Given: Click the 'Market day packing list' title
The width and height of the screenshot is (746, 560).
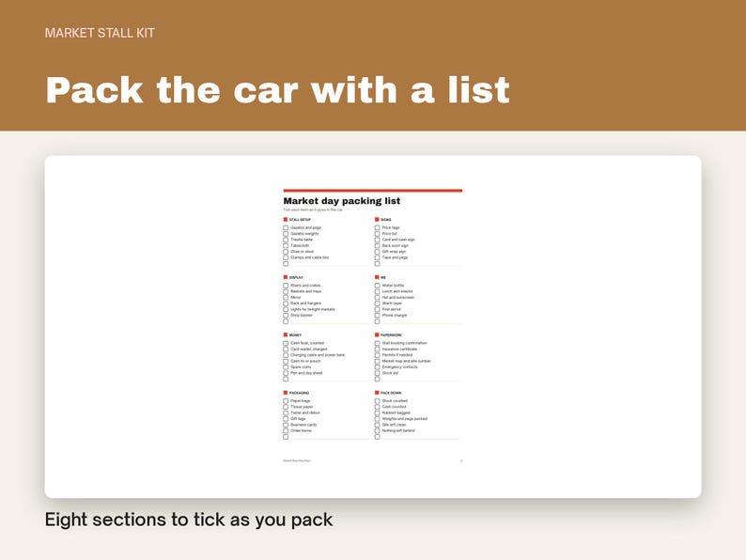Looking at the screenshot, I should pyautogui.click(x=342, y=201).
